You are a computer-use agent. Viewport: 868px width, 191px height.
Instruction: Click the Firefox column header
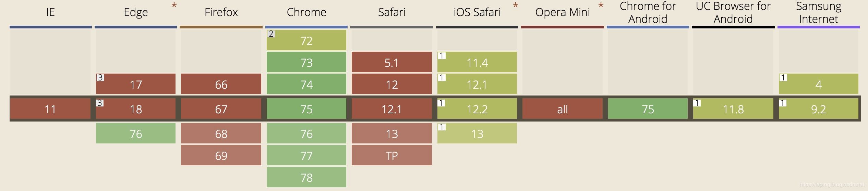[x=221, y=12]
